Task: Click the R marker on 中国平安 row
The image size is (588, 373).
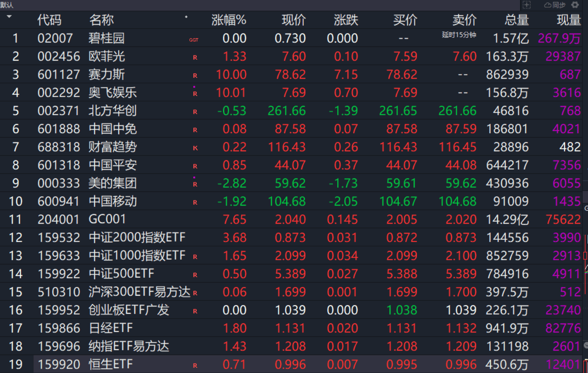Action: (x=195, y=167)
